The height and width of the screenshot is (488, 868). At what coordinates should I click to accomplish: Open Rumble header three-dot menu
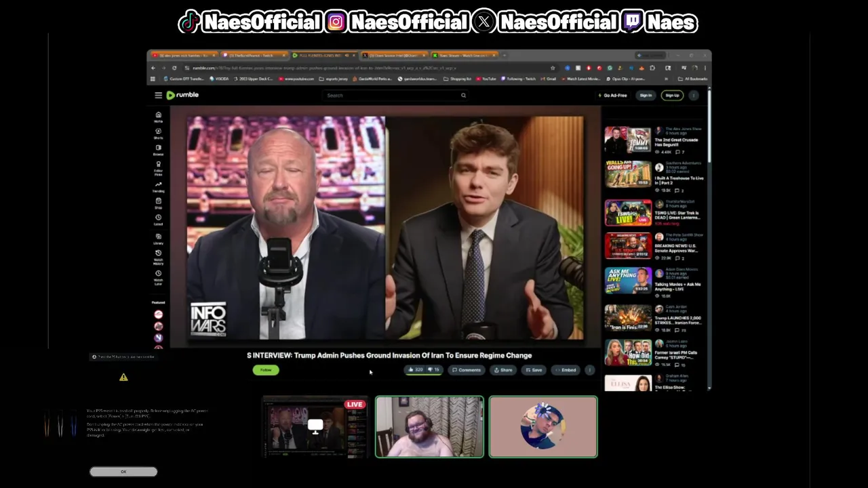coord(694,96)
